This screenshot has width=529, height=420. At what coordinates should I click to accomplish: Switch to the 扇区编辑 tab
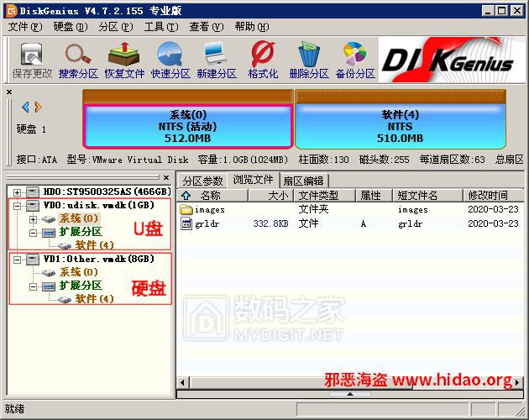tap(303, 181)
